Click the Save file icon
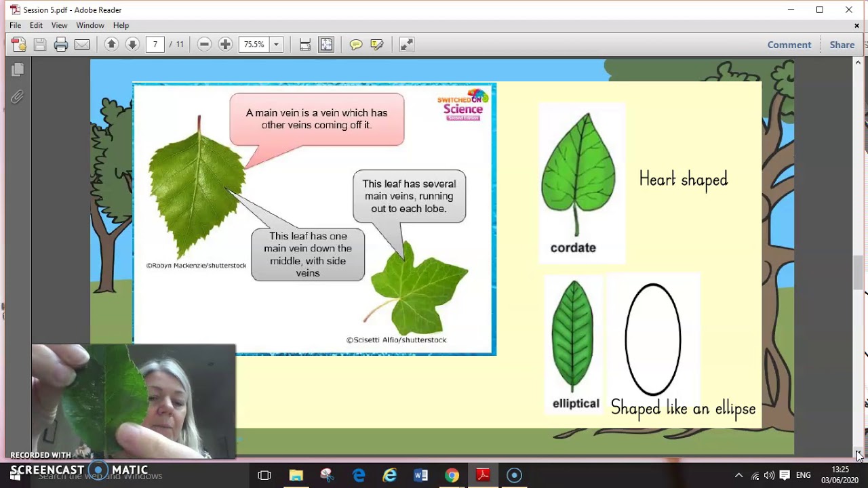This screenshot has width=868, height=488. tap(40, 45)
